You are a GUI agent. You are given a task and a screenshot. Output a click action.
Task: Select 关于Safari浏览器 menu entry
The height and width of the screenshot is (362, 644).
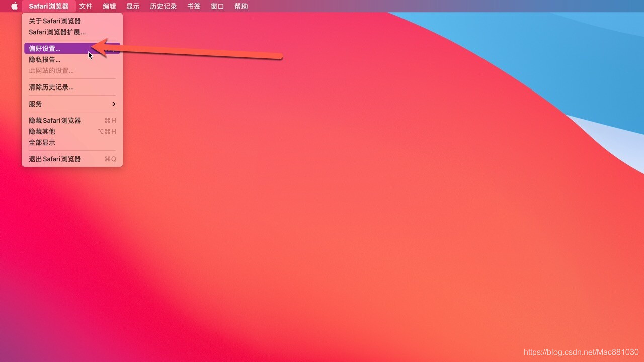(72, 21)
